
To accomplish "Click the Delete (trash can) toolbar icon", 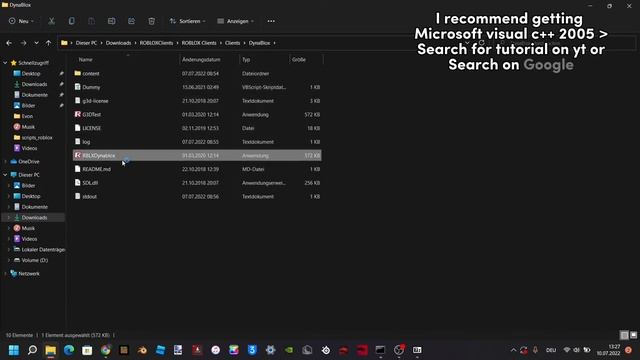I will (x=151, y=21).
